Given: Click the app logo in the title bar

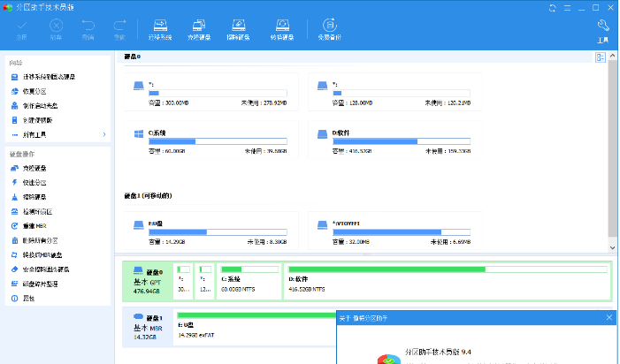Looking at the screenshot, I should coord(7,7).
